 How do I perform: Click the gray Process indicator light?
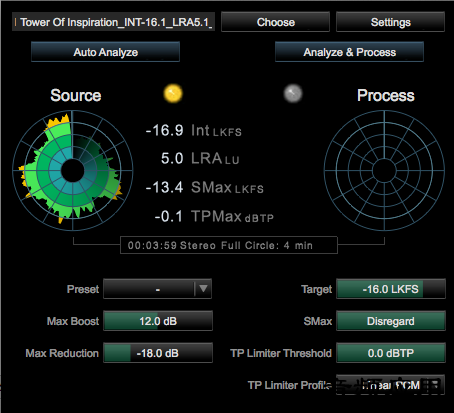tap(293, 93)
